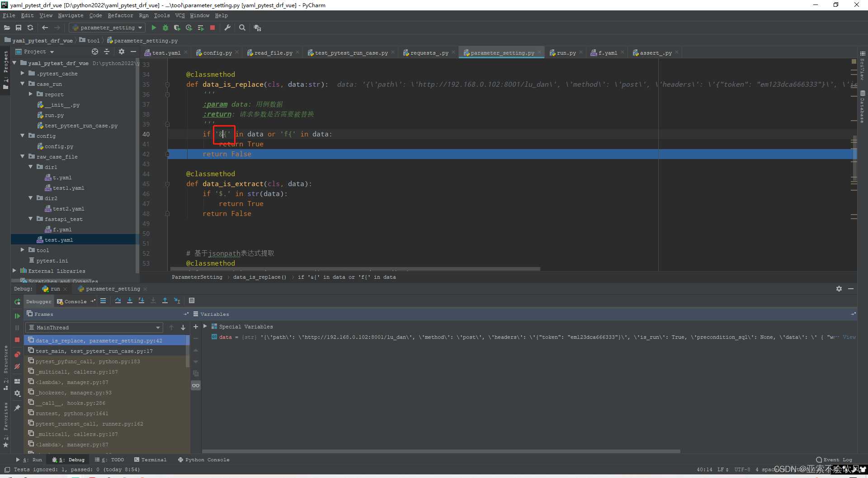Click the Save All floppy icon
Viewport: 868px width, 478px height.
19,28
